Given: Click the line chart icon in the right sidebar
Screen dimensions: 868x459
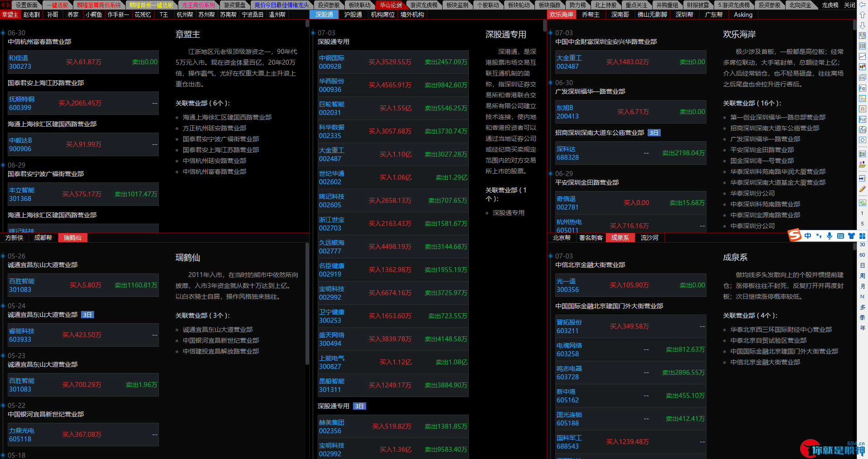Looking at the screenshot, I should click(862, 57).
